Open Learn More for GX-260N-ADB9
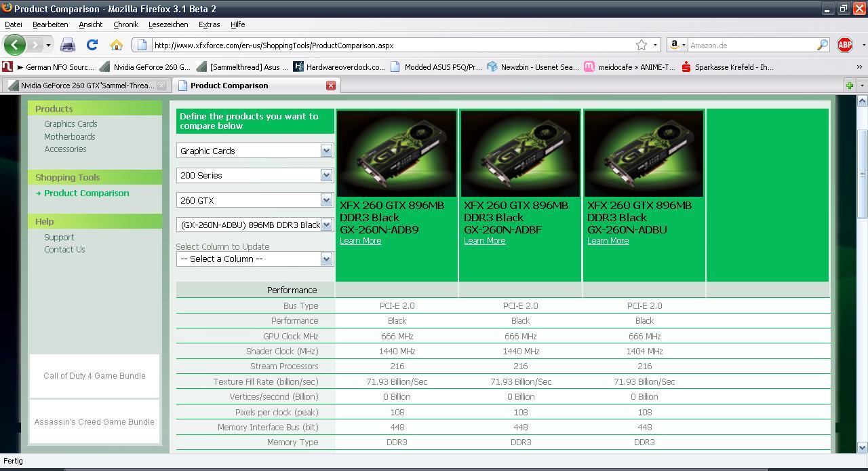This screenshot has height=471, width=868. tap(360, 241)
